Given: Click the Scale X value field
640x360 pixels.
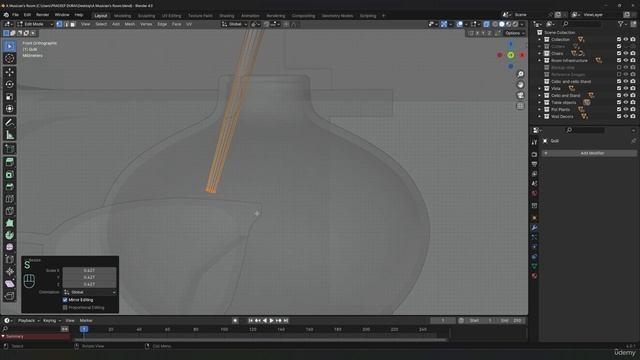Looking at the screenshot, I should [89, 271].
